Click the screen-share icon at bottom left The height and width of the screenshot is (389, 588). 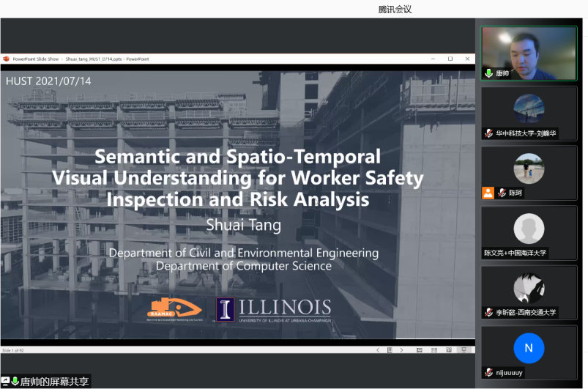pos(5,382)
